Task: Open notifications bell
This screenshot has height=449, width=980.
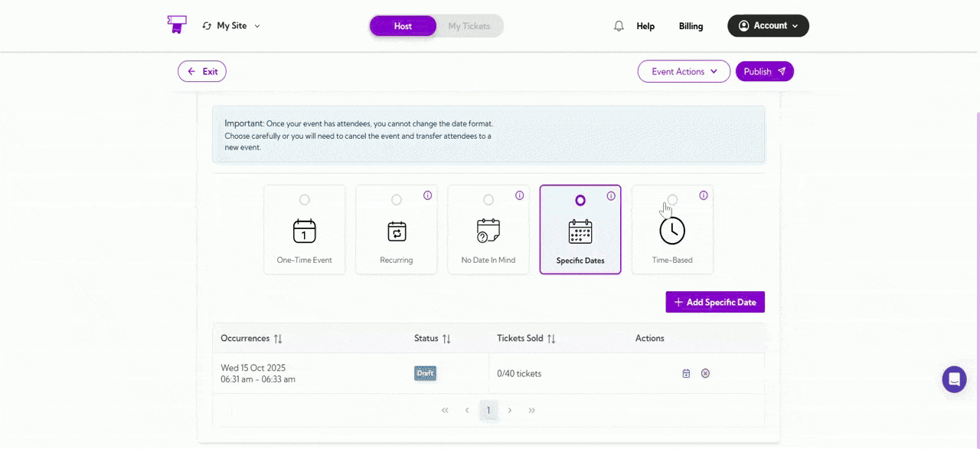Action: coord(619,26)
